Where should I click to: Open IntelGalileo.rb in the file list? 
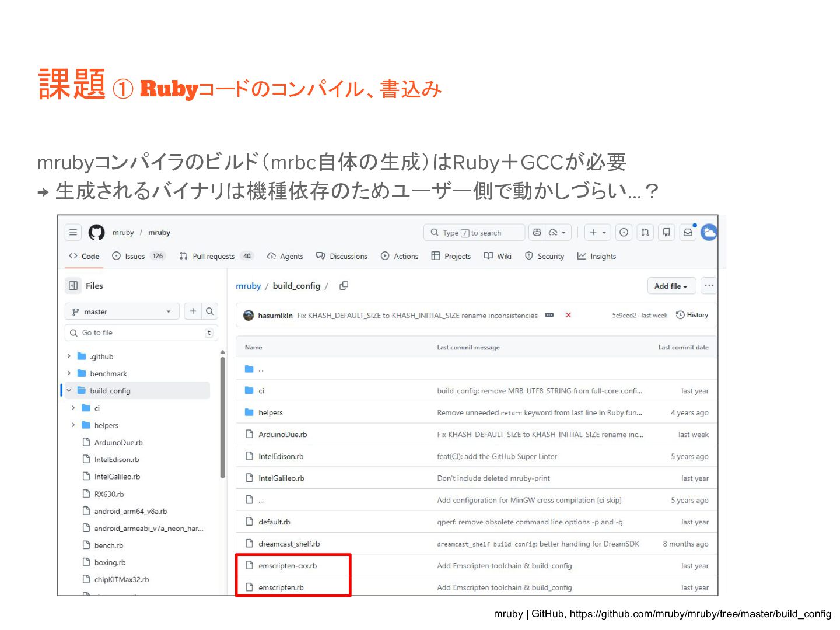pos(281,478)
